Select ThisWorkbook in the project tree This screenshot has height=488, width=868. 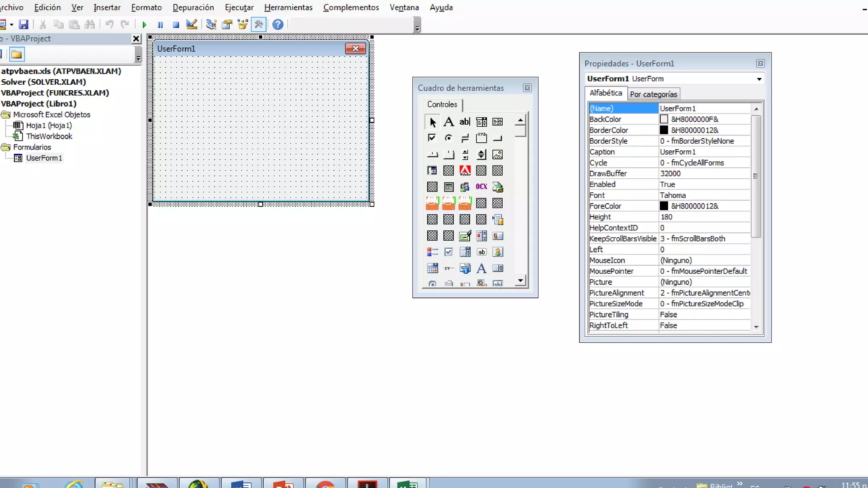click(49, 136)
